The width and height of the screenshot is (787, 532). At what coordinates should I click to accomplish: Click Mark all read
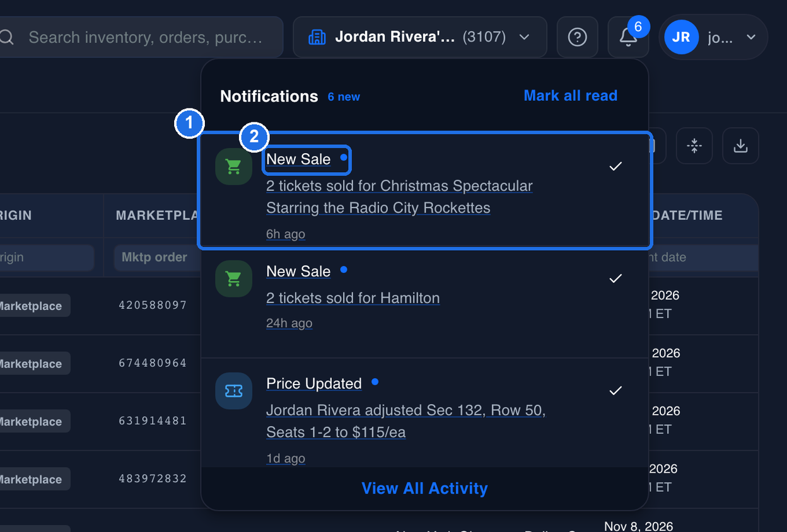tap(570, 96)
